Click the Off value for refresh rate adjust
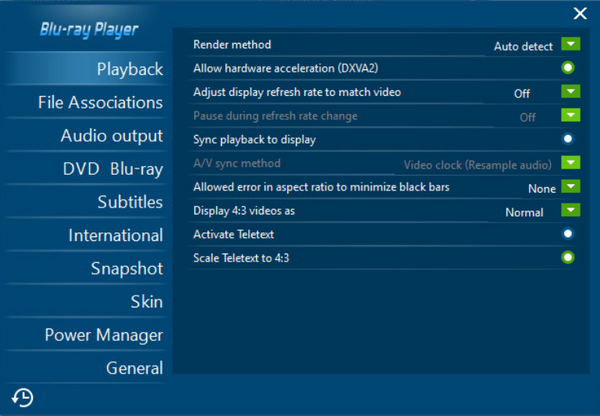The height and width of the screenshot is (416, 600). pos(522,94)
